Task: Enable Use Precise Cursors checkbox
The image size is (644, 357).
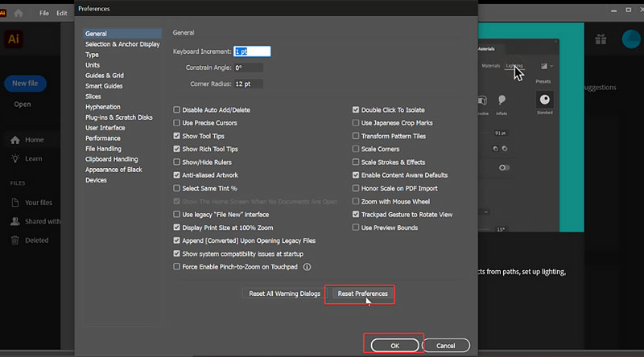Action: (x=177, y=123)
